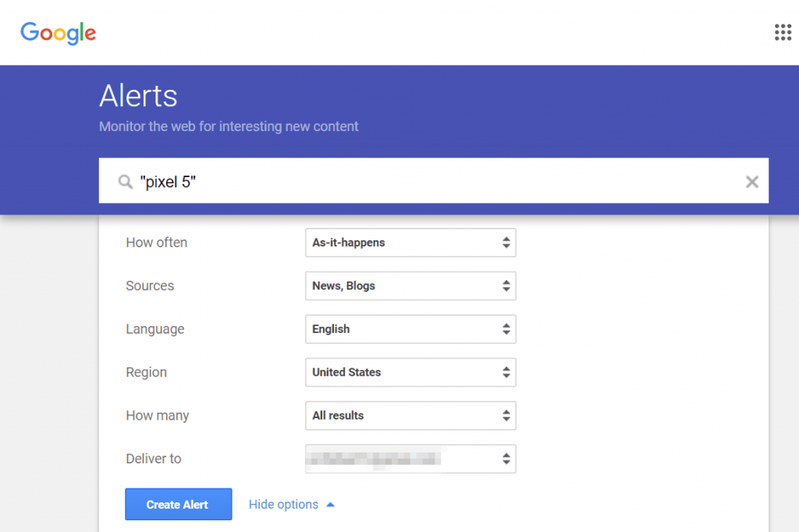This screenshot has width=799, height=532.
Task: Click the "Region" label
Action: coord(146,373)
